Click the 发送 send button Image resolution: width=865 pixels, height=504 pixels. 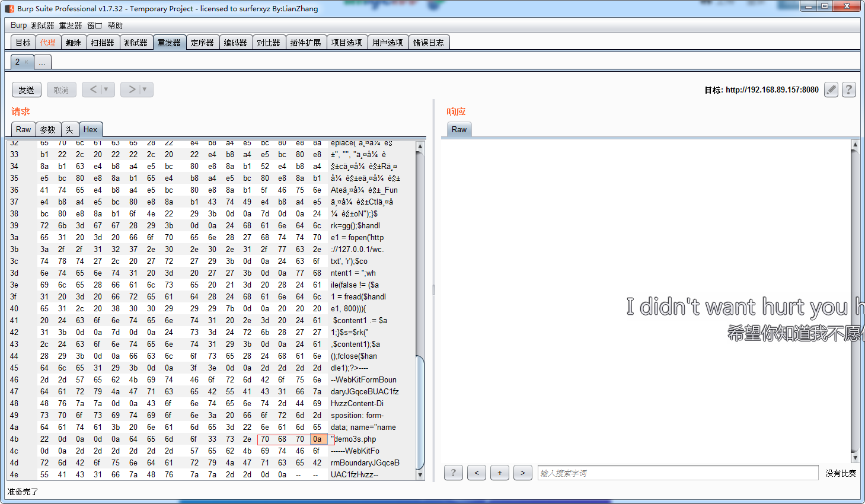(x=27, y=90)
